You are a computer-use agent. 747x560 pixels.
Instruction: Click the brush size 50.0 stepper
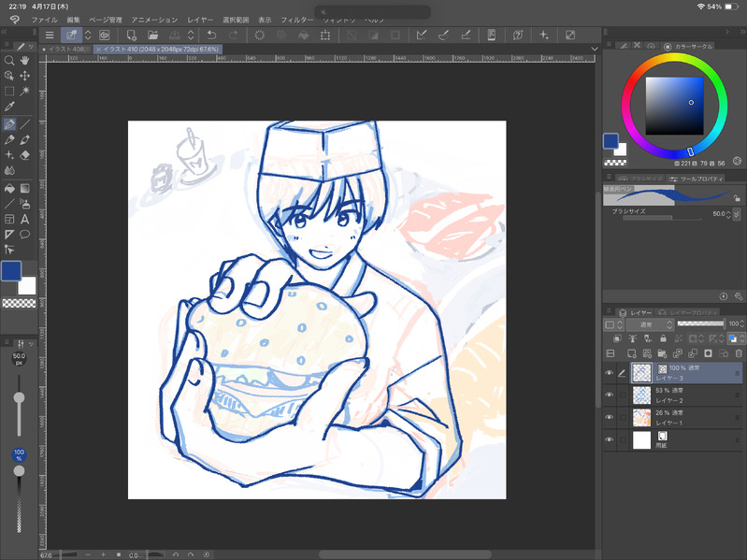[727, 214]
